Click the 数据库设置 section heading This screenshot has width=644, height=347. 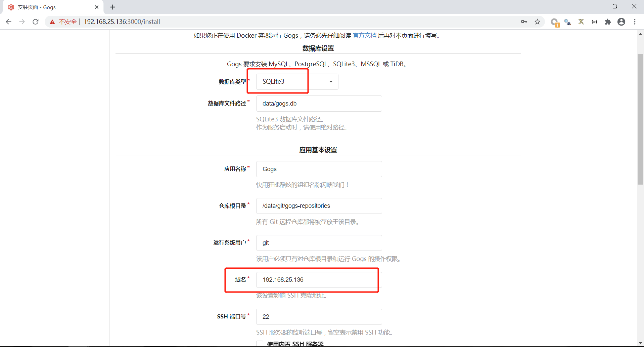[318, 48]
